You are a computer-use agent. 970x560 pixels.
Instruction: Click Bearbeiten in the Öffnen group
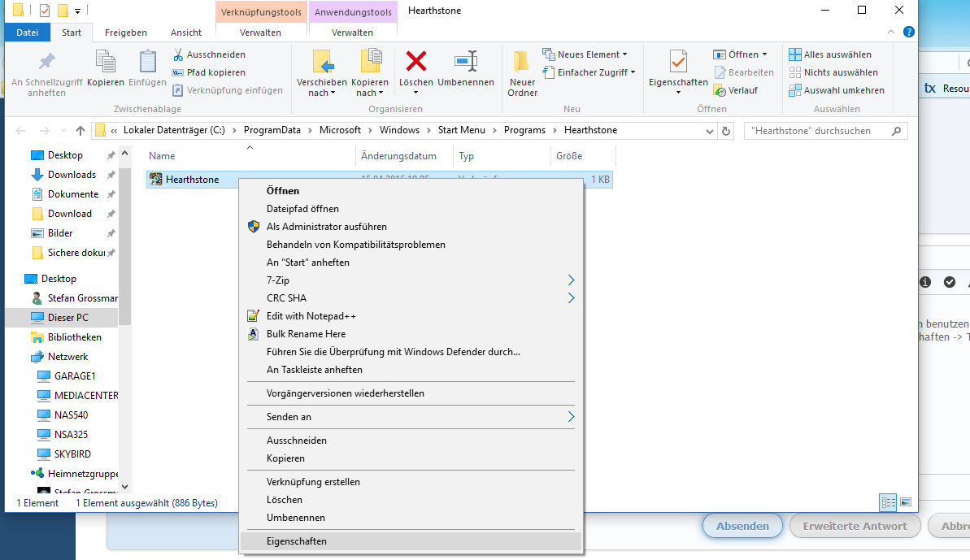(x=744, y=72)
